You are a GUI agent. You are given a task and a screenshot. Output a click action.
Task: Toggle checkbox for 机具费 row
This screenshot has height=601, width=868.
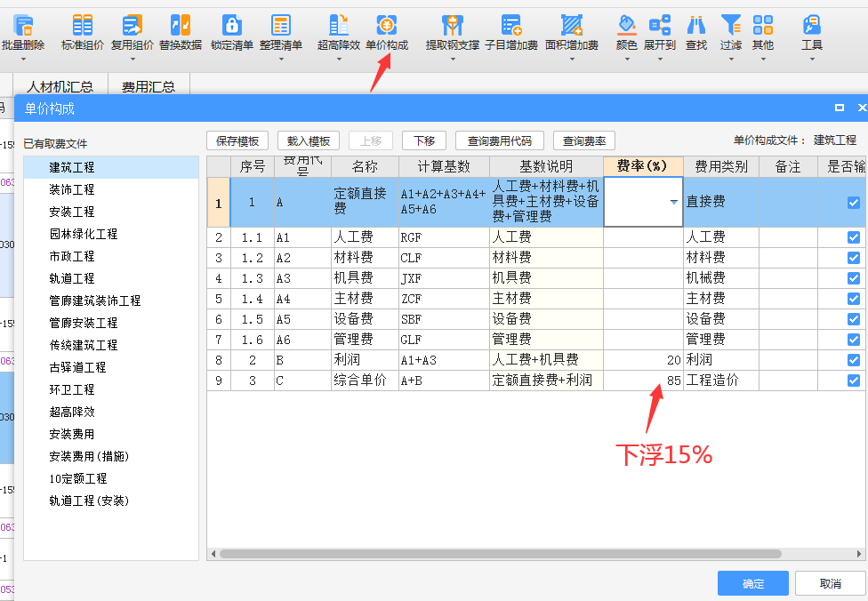(x=854, y=278)
